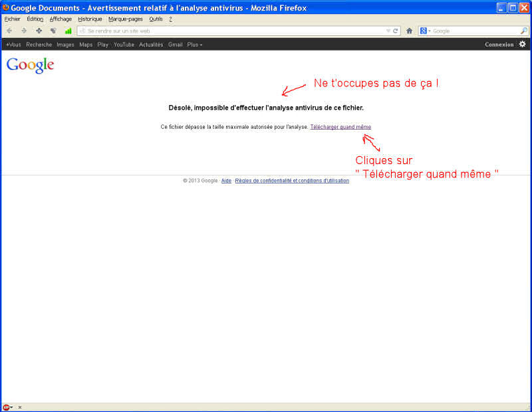Open the Aide link in footer
This screenshot has height=412, width=532.
(x=226, y=181)
